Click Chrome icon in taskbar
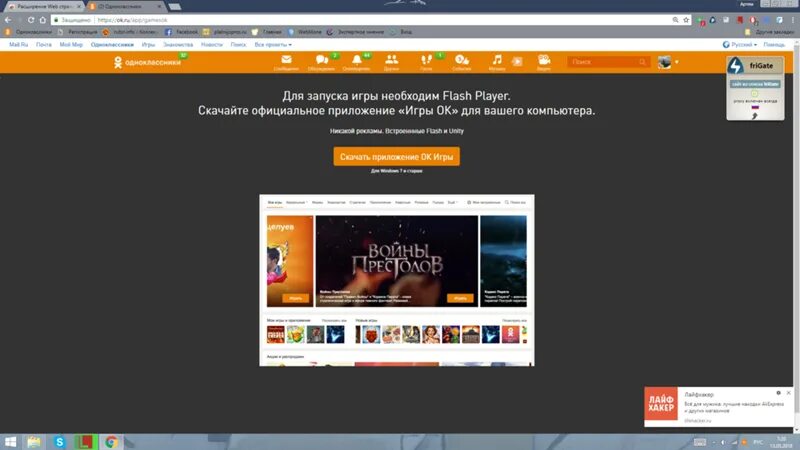Image resolution: width=800 pixels, height=450 pixels. coord(111,442)
